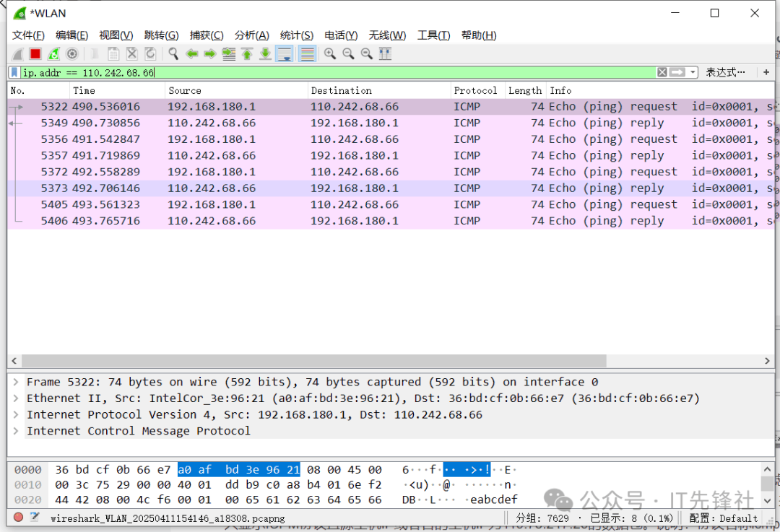
Task: Toggle packet list colorization
Action: 307,54
